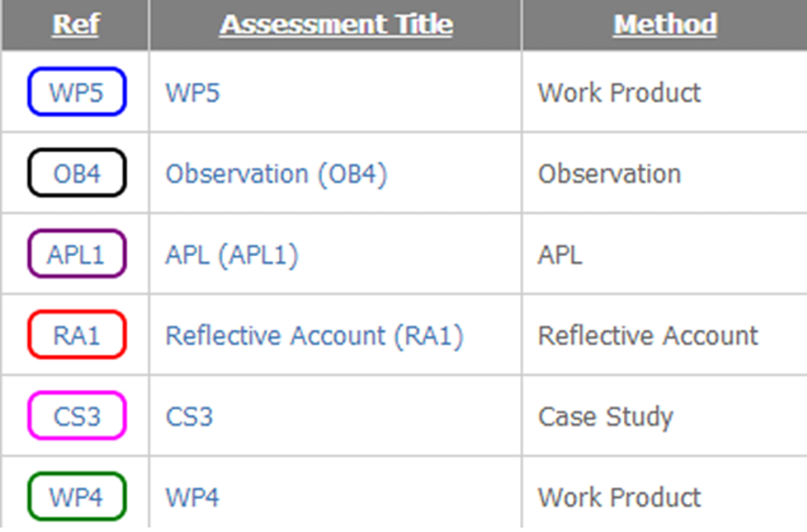
Task: Click the Assessment Title column header
Action: (x=336, y=24)
